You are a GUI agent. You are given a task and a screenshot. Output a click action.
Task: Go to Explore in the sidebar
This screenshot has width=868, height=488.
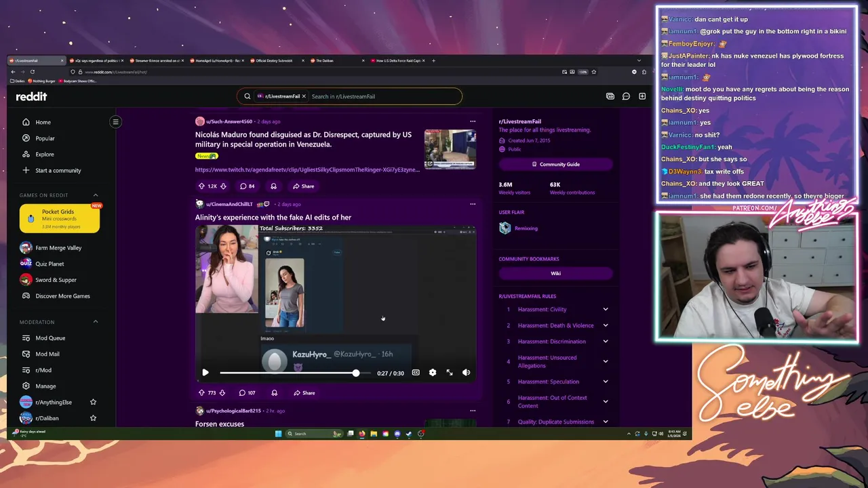tap(45, 155)
